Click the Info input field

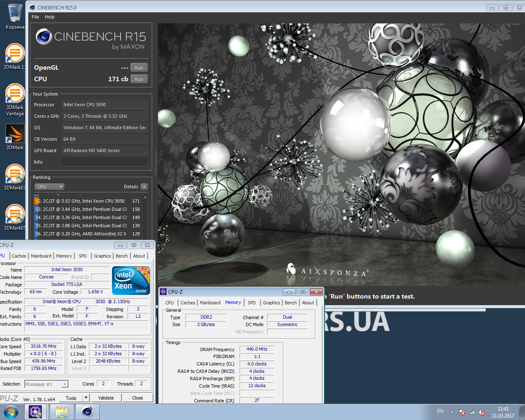(105, 162)
